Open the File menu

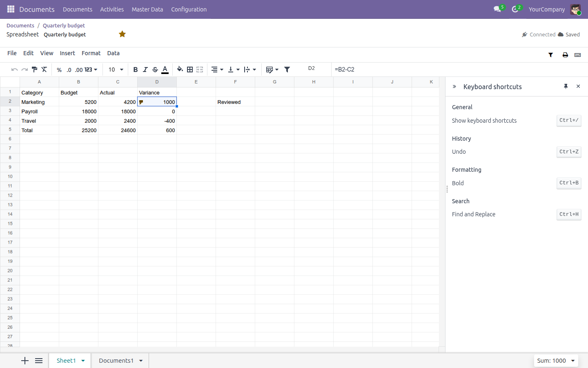click(x=12, y=53)
